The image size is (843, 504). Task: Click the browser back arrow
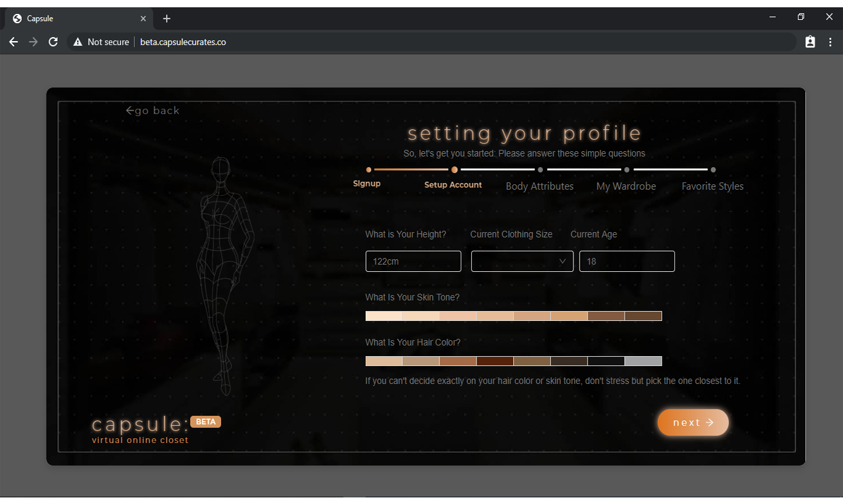(13, 42)
